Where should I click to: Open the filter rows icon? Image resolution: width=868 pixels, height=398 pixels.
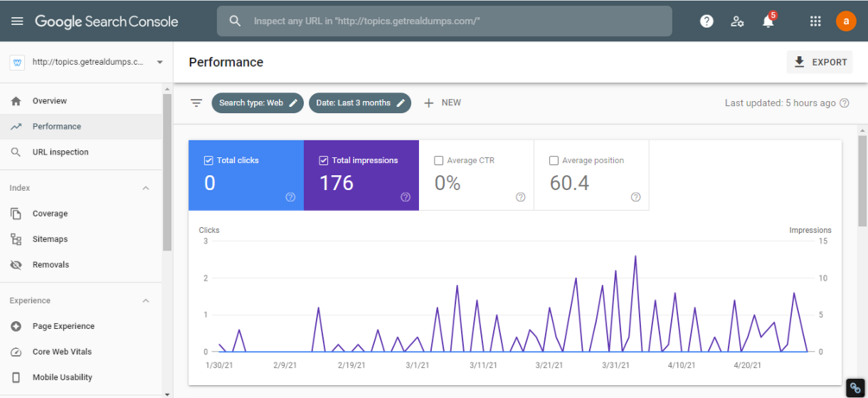(196, 103)
